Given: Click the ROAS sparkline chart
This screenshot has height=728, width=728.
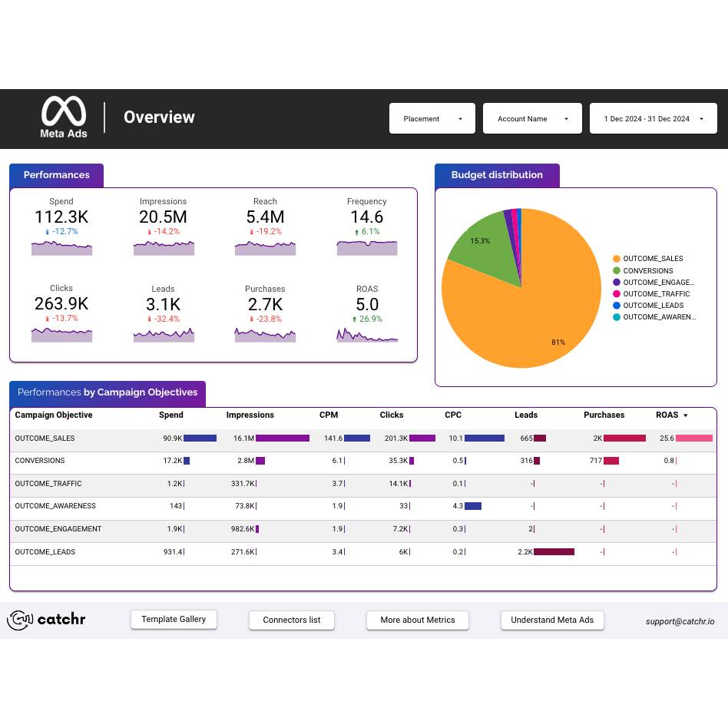Looking at the screenshot, I should pyautogui.click(x=367, y=336).
